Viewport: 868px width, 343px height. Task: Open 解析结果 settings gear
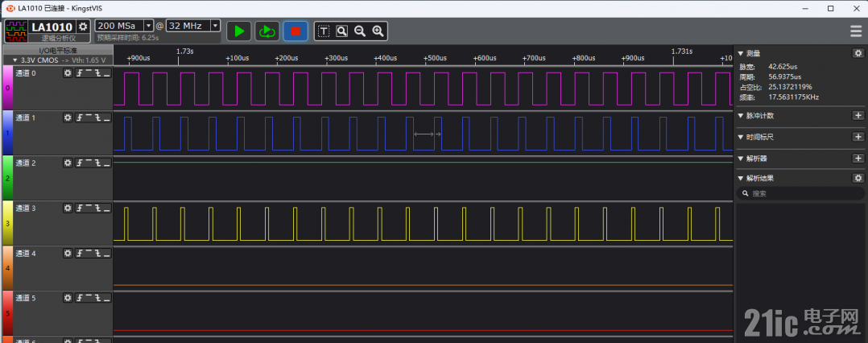point(858,178)
